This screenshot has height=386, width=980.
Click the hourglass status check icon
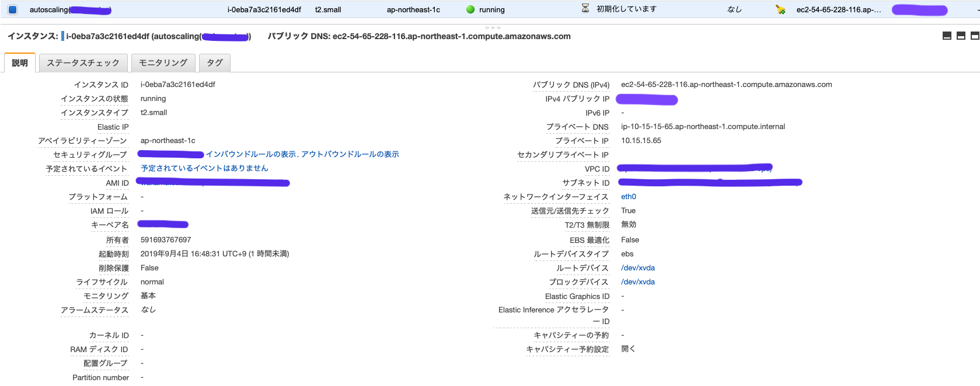click(585, 9)
